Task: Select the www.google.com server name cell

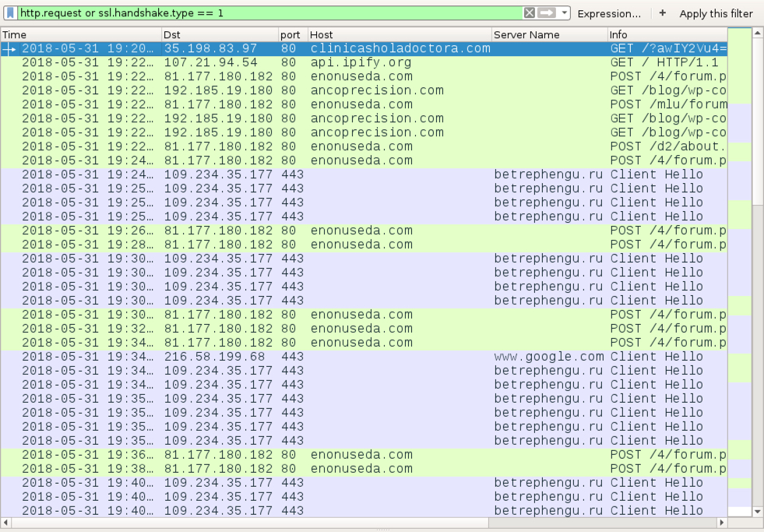Action: pyautogui.click(x=548, y=357)
